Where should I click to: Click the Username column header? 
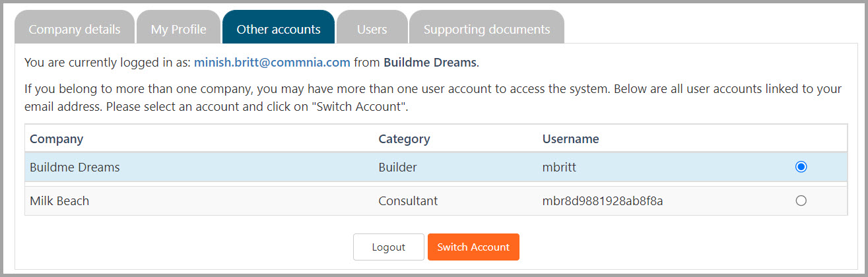point(570,139)
